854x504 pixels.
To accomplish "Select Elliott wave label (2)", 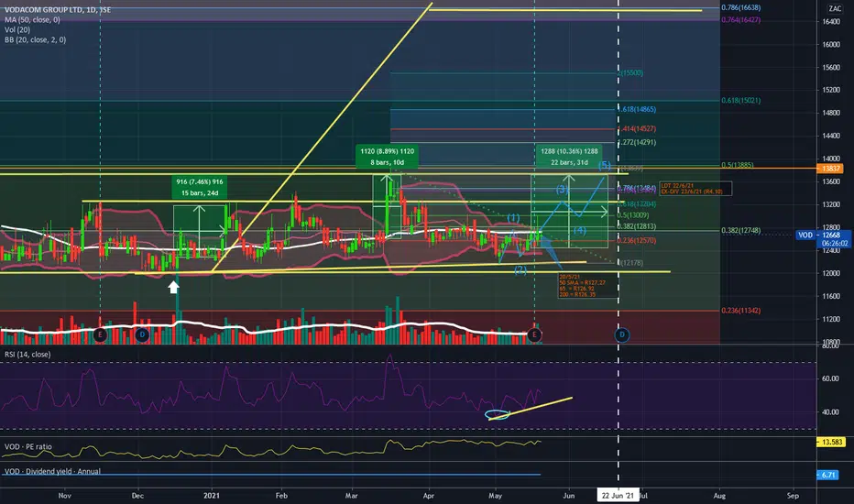I will (x=520, y=269).
